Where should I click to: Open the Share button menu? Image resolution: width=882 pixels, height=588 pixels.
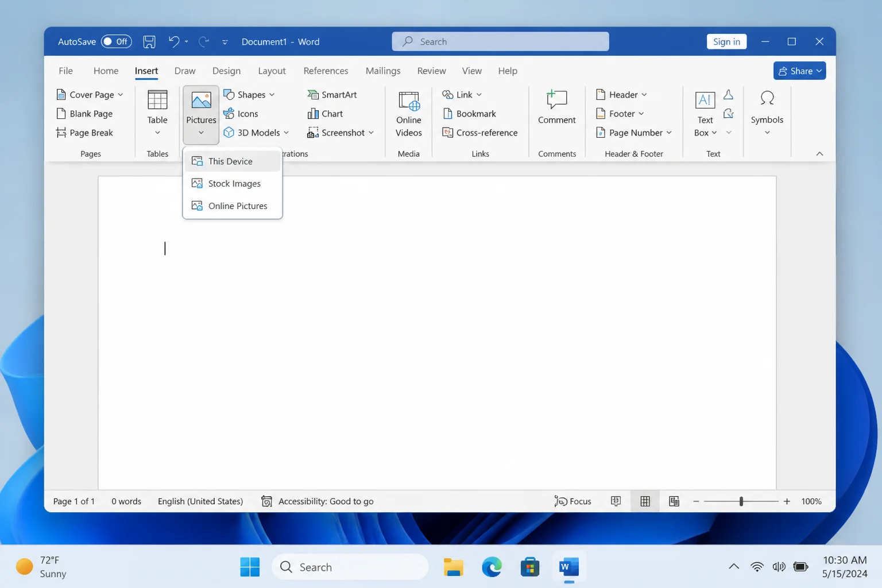[x=799, y=71]
